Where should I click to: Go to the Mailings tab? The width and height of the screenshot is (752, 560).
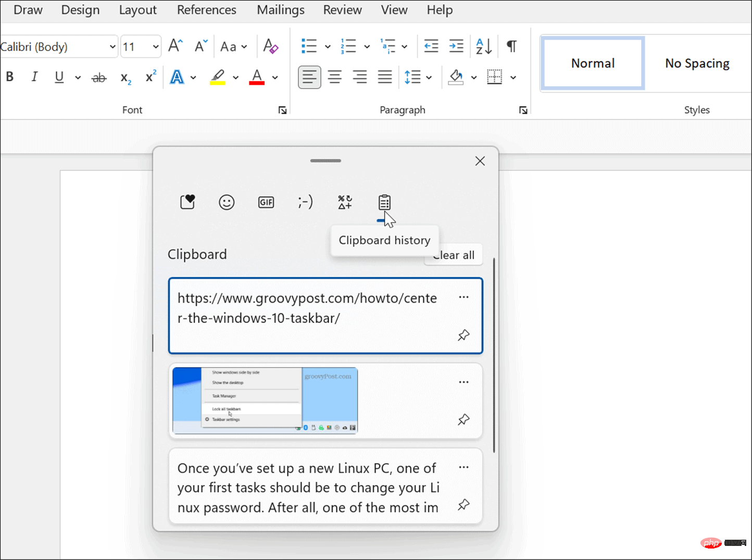(x=281, y=10)
